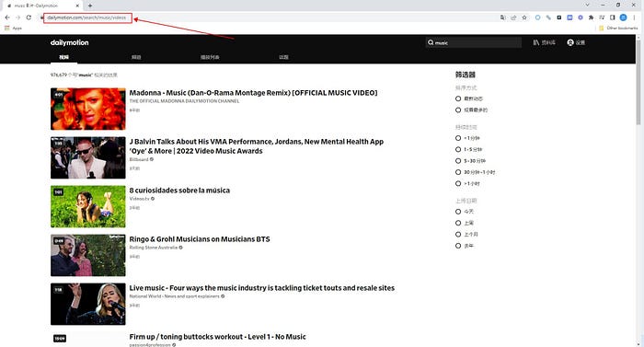Visit The Official Madonna Dailymotion Channel link
The width and height of the screenshot is (644, 347).
coord(184,101)
